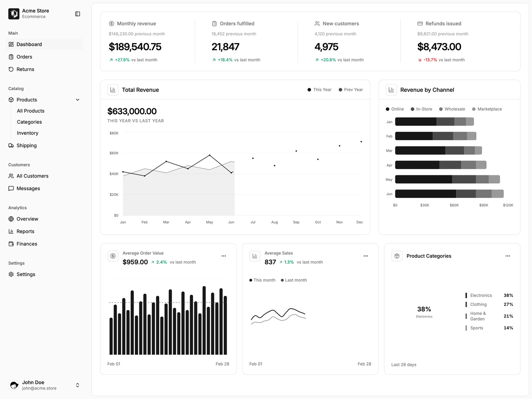Click the clipboard icon next to Orders fulfilled
Screen dimensions: 532x399
click(214, 24)
